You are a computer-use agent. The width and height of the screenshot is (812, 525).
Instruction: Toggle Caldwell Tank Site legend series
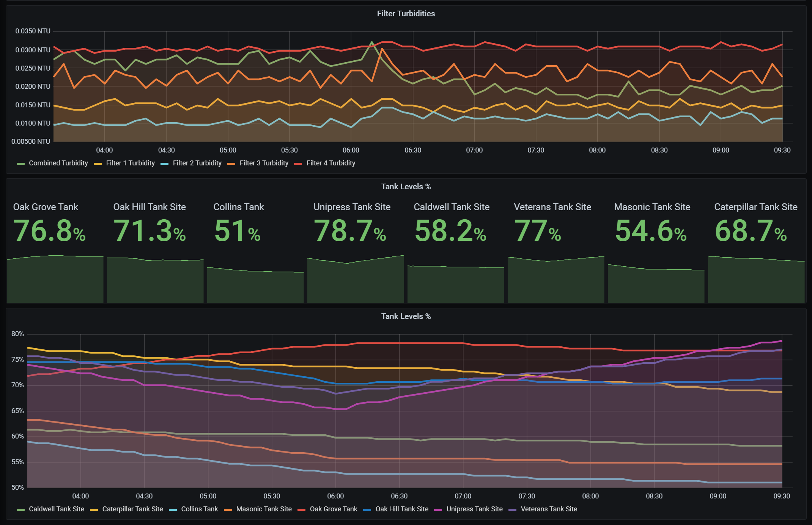(x=56, y=509)
